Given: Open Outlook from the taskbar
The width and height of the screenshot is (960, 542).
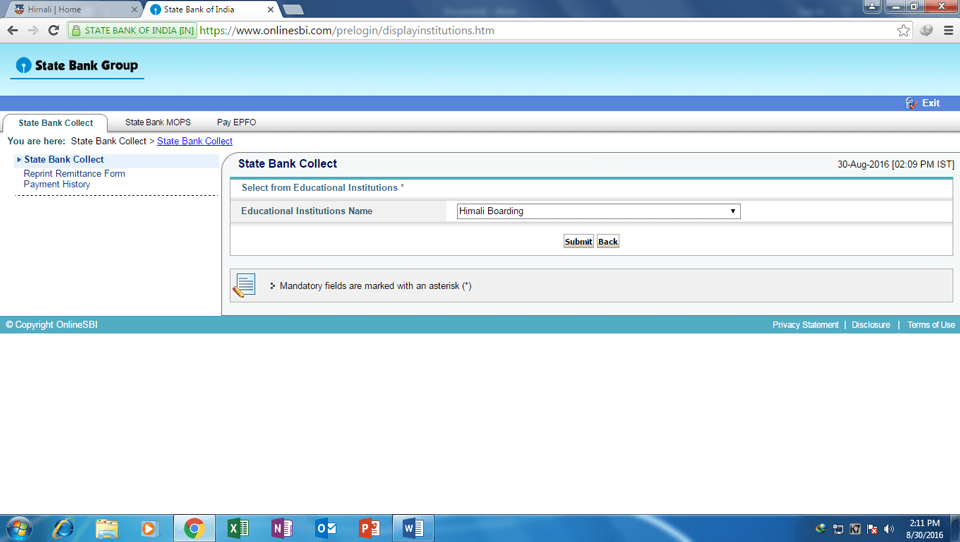Looking at the screenshot, I should click(x=326, y=528).
